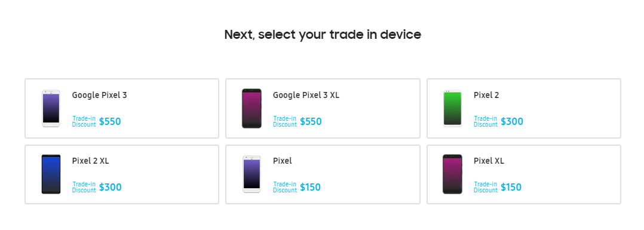Choose the original Pixel device card
644x230 pixels.
pos(323,174)
